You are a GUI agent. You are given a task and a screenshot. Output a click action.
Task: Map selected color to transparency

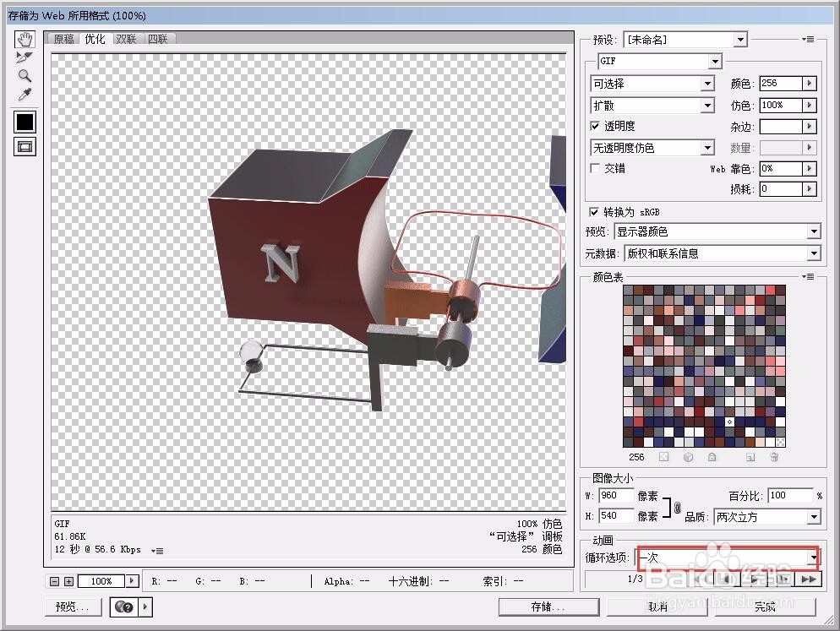pos(664,457)
